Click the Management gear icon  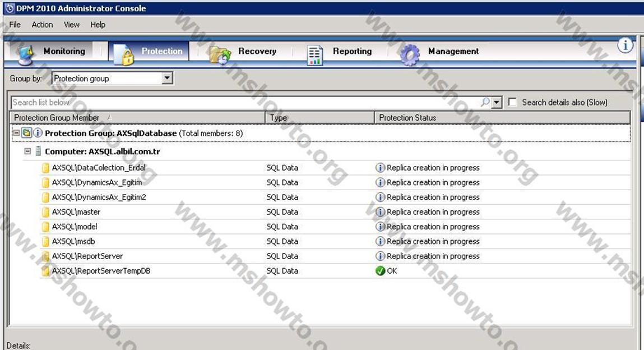(x=410, y=55)
